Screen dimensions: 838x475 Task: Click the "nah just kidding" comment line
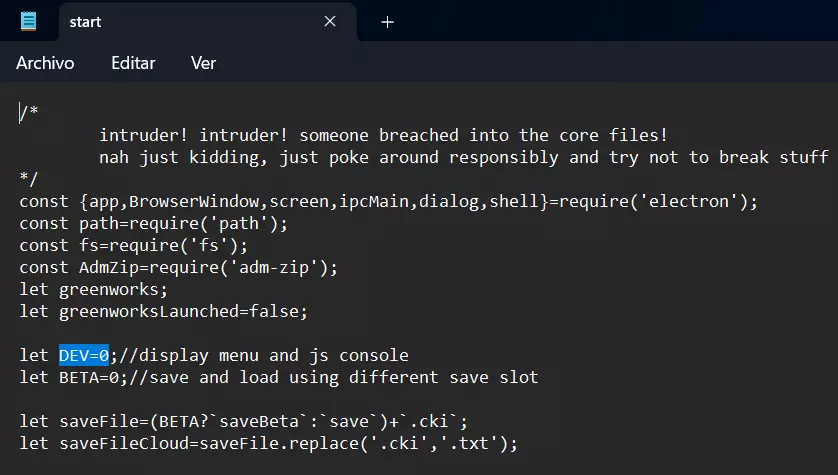(x=463, y=157)
